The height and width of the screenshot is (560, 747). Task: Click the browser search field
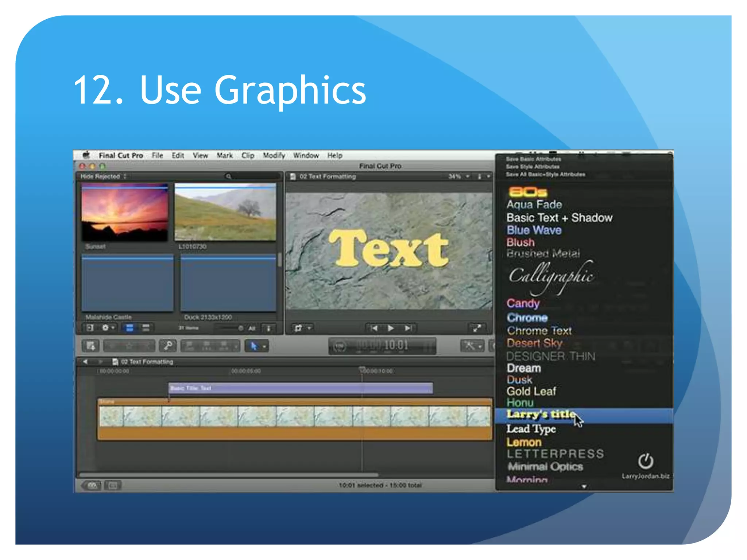252,176
